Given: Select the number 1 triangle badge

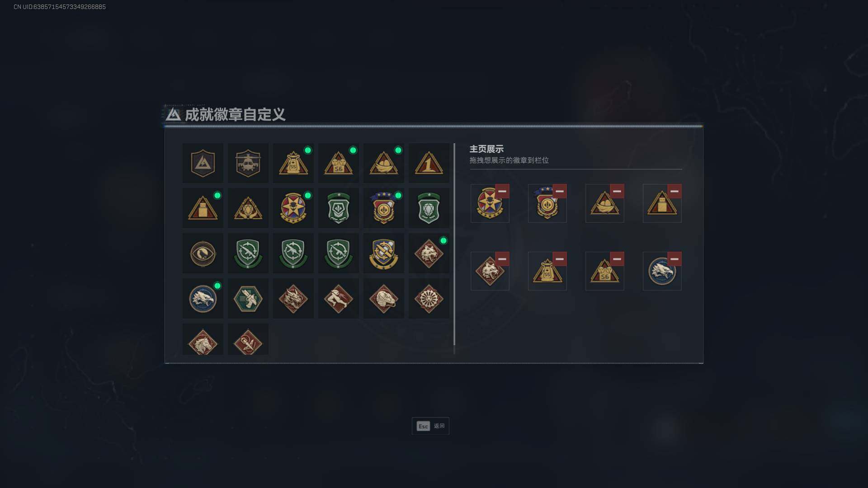Looking at the screenshot, I should point(429,163).
